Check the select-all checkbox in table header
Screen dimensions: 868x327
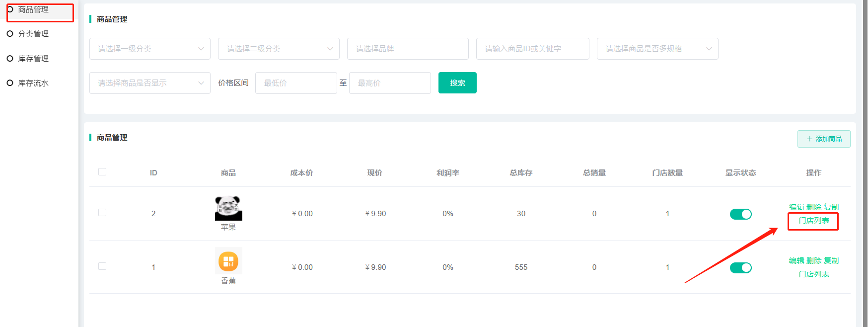click(102, 172)
